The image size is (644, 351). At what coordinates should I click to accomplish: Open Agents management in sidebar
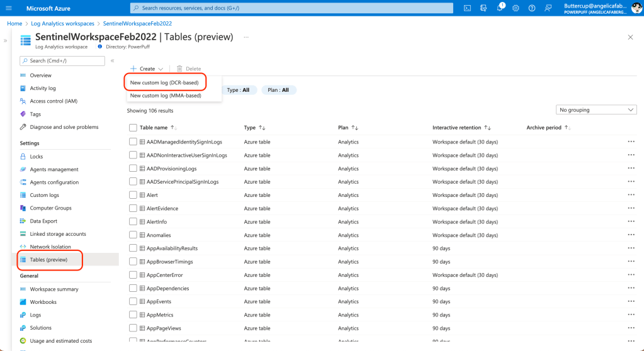54,169
